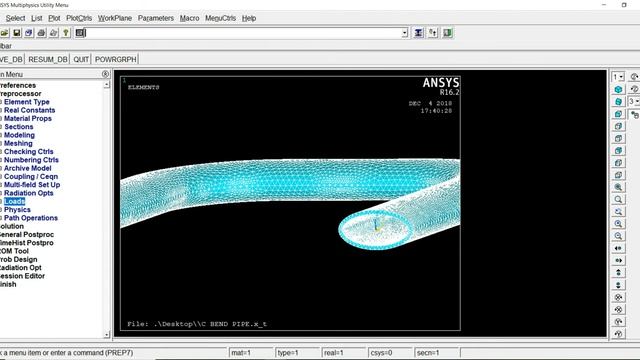Click the csys=0 status bar field
This screenshot has height=360, width=640.
[390, 353]
